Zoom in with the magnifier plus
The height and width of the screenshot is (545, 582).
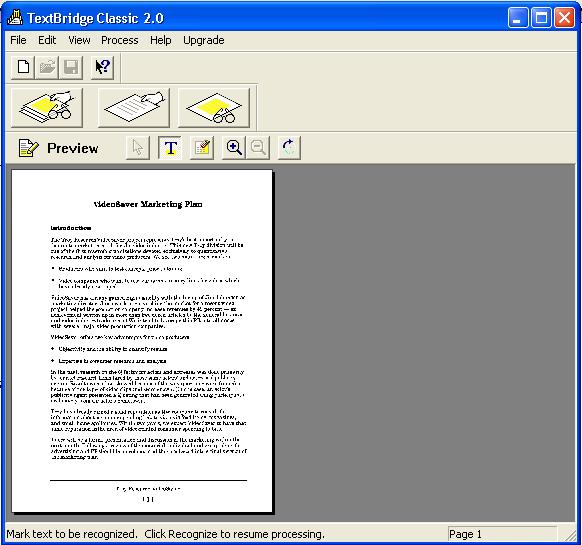(234, 148)
